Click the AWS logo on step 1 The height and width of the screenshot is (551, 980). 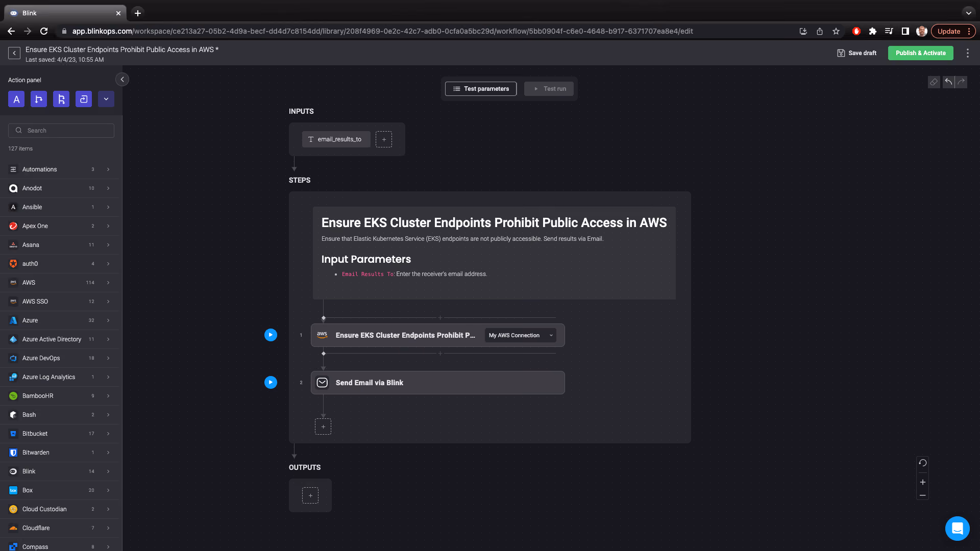coord(322,335)
